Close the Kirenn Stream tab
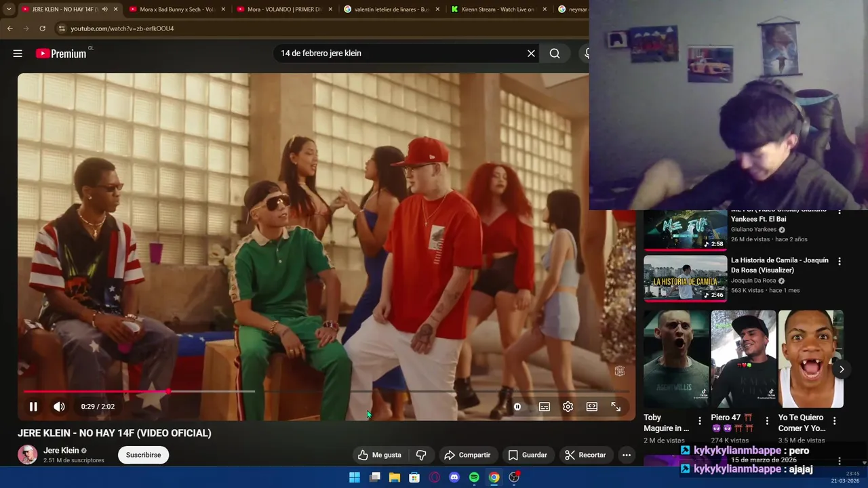The image size is (868, 488). (545, 9)
